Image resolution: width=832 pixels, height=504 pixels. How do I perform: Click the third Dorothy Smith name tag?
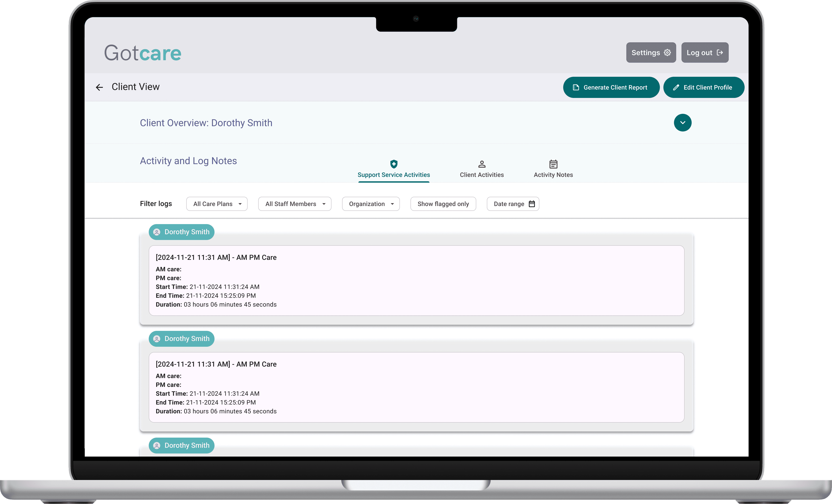[182, 445]
